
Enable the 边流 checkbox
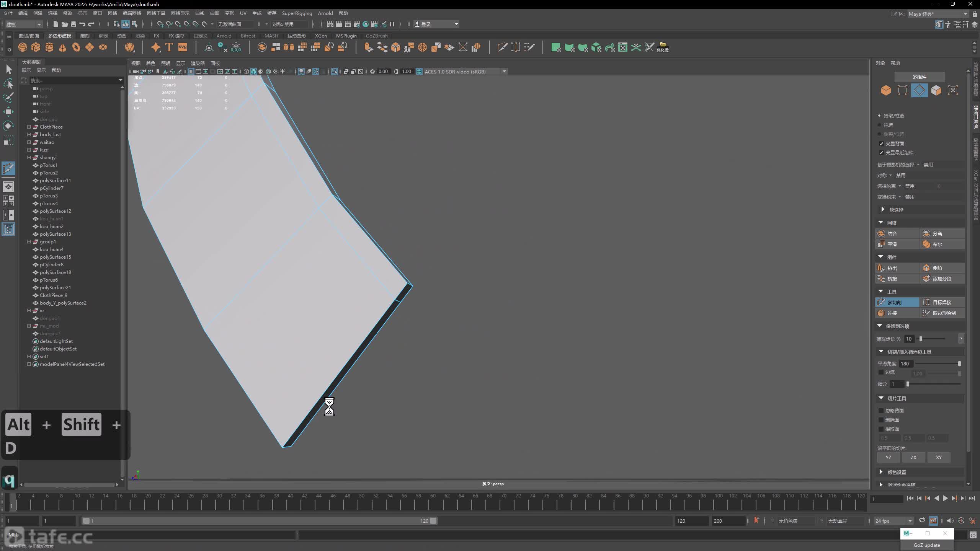click(881, 372)
